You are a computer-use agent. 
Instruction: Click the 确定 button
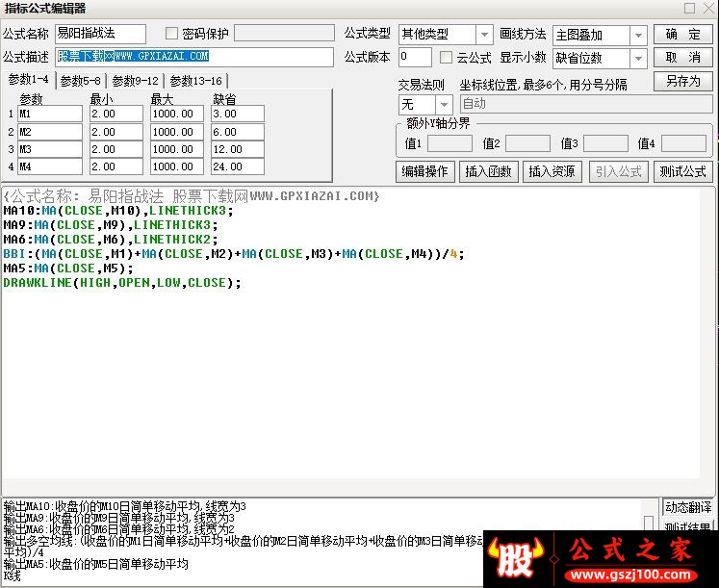click(x=682, y=35)
